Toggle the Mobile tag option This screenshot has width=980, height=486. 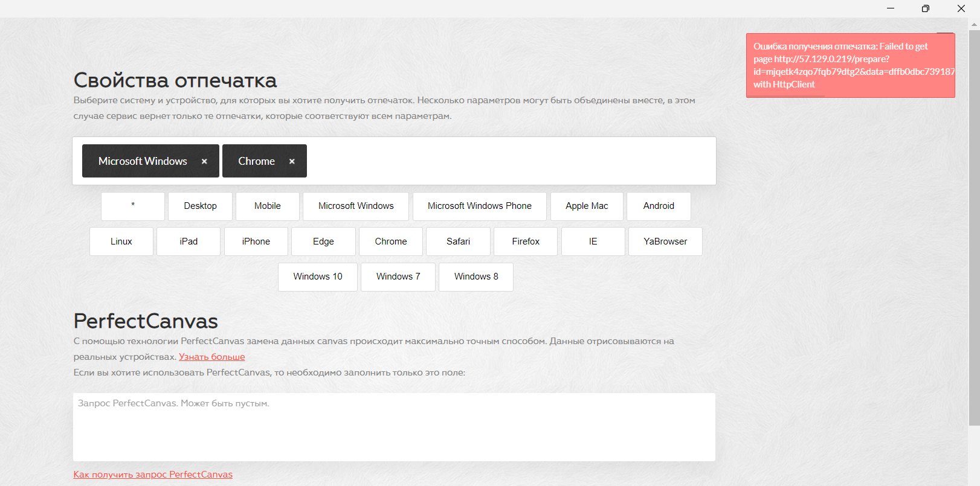[267, 206]
